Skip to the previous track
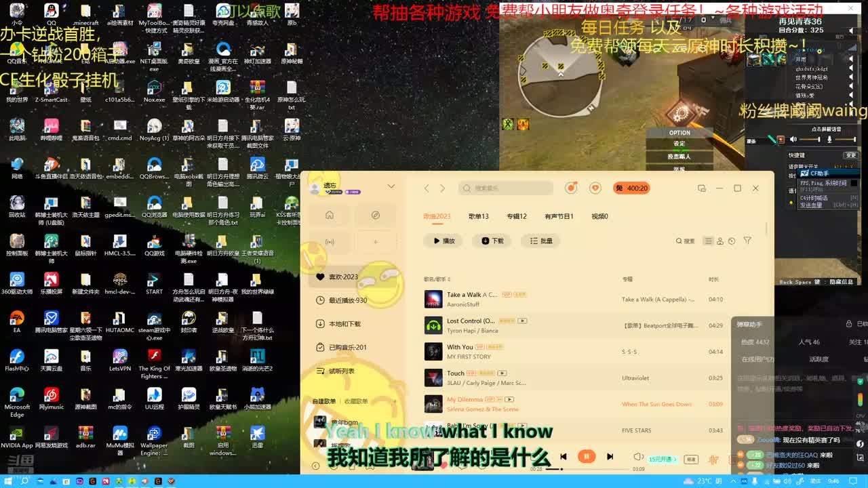Image resolution: width=868 pixels, height=488 pixels. (x=563, y=457)
